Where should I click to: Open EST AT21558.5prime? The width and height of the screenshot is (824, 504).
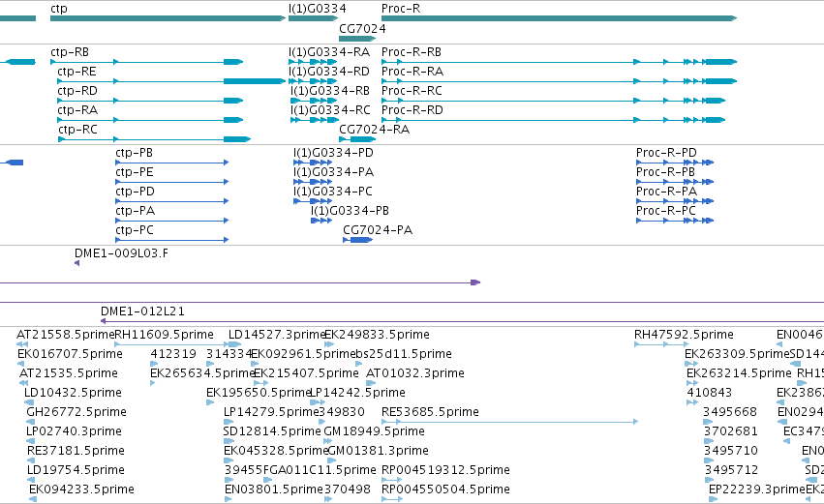[65, 335]
